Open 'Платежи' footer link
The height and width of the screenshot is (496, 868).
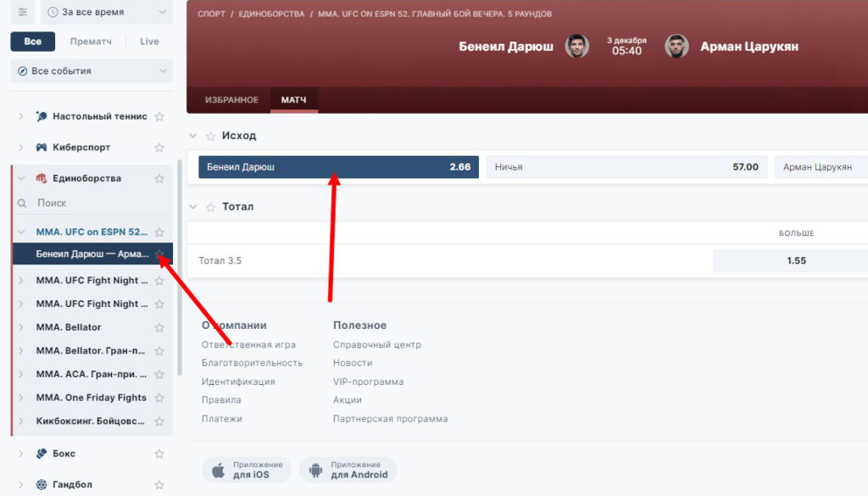[221, 419]
